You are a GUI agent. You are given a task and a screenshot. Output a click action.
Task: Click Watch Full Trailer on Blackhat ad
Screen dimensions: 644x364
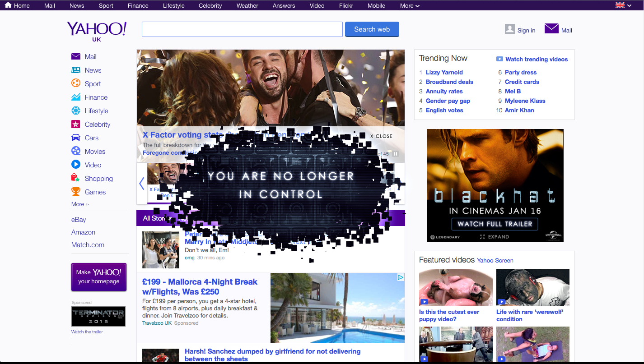pos(495,224)
